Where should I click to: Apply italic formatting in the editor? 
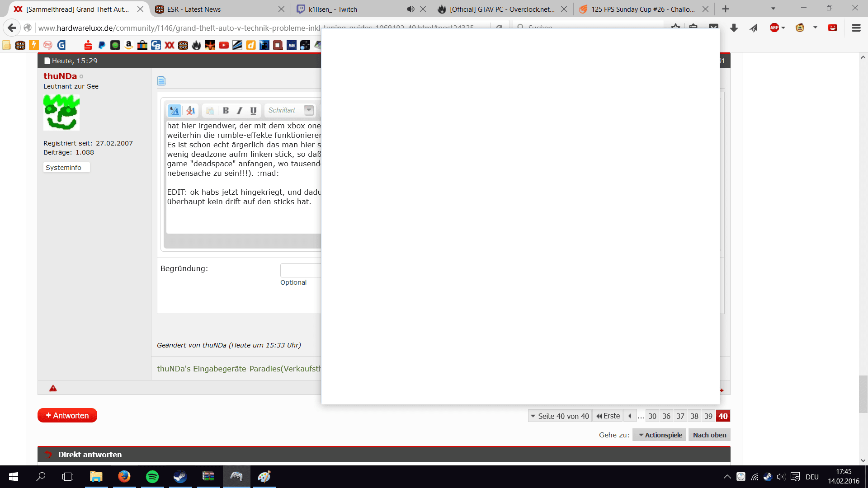240,110
